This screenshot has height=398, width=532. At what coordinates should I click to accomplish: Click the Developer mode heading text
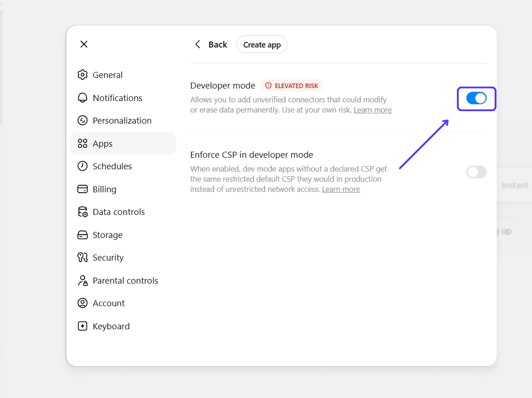point(222,86)
